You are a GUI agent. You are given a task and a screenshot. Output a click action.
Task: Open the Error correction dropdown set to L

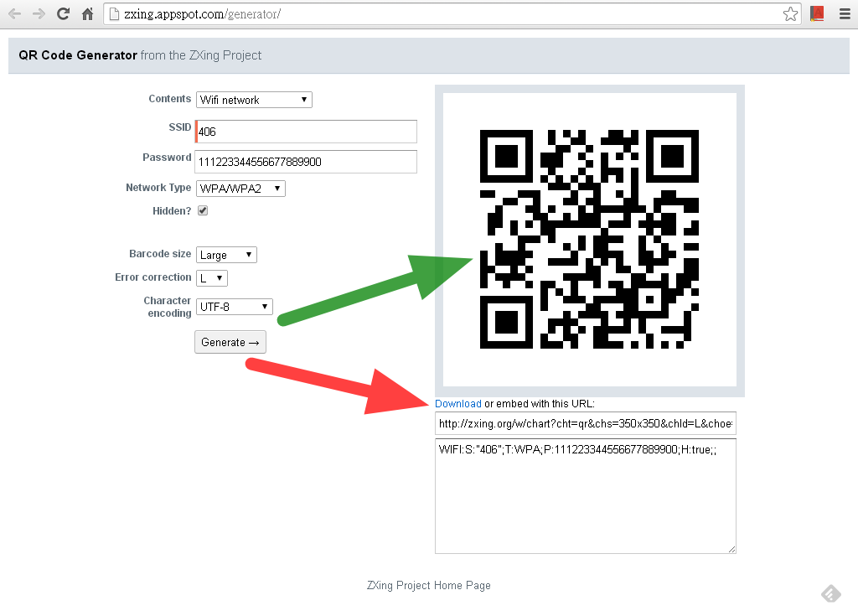212,278
